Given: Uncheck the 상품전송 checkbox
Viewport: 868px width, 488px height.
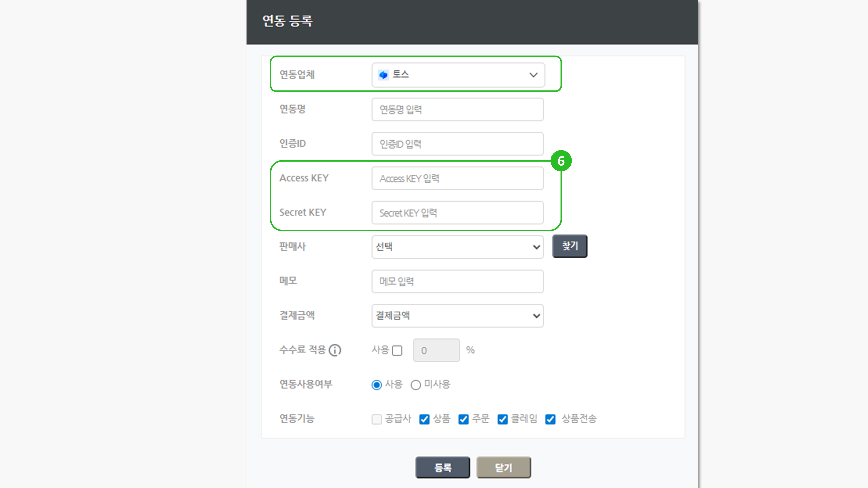Looking at the screenshot, I should (550, 419).
